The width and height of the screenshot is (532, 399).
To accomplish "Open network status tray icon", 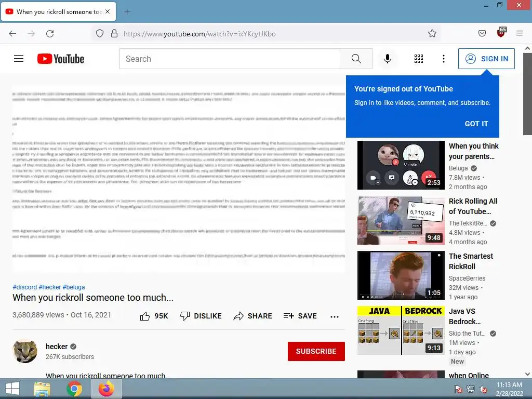I will pyautogui.click(x=471, y=389).
